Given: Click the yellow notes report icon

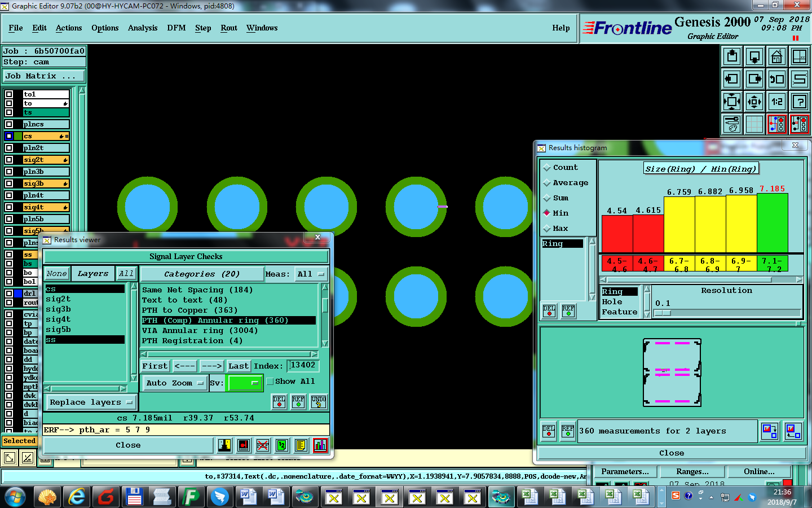Looking at the screenshot, I should tap(301, 445).
